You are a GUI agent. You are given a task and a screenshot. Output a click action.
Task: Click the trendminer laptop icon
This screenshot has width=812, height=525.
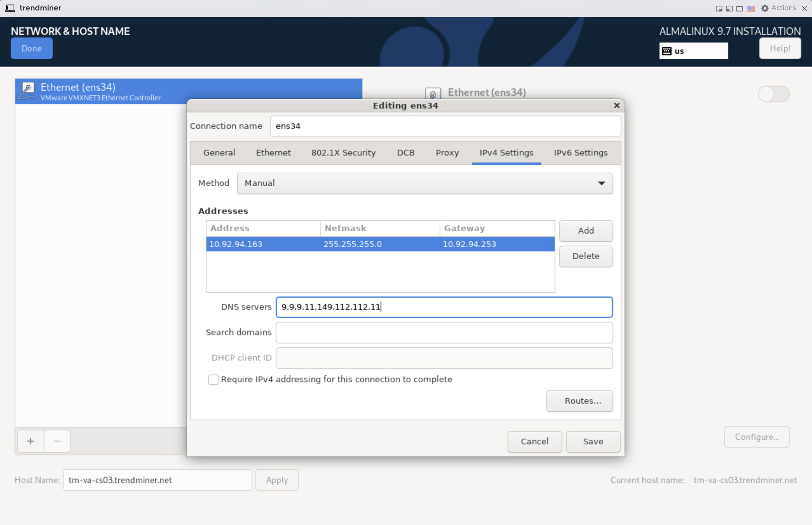pyautogui.click(x=10, y=8)
